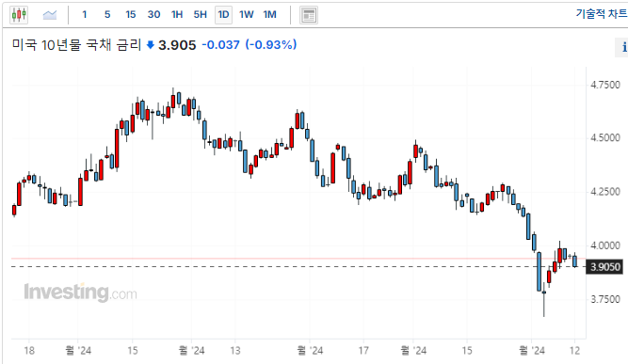Switch to the 1W timeframe

(x=247, y=15)
